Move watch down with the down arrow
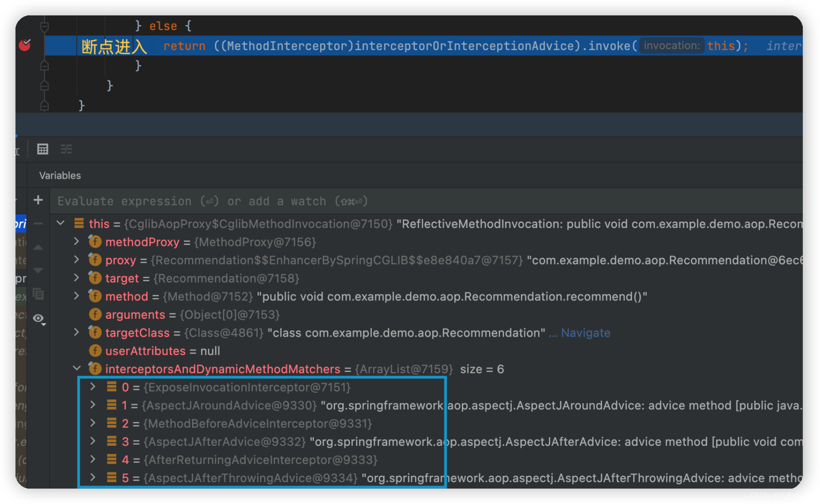 [38, 270]
